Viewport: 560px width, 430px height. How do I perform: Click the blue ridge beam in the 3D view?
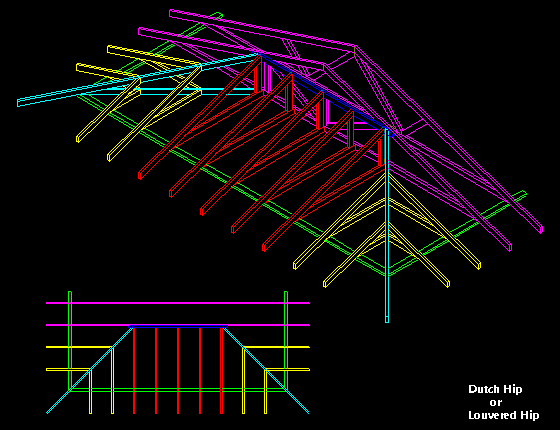(323, 94)
